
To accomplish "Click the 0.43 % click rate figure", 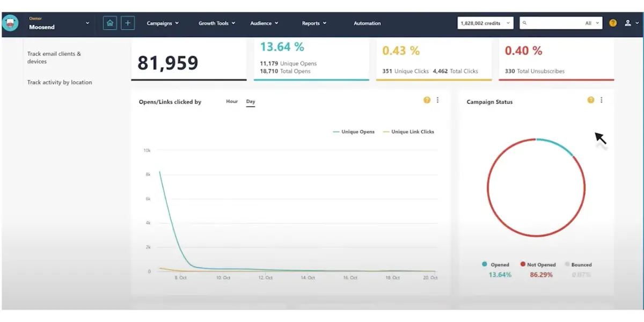I will 401,50.
